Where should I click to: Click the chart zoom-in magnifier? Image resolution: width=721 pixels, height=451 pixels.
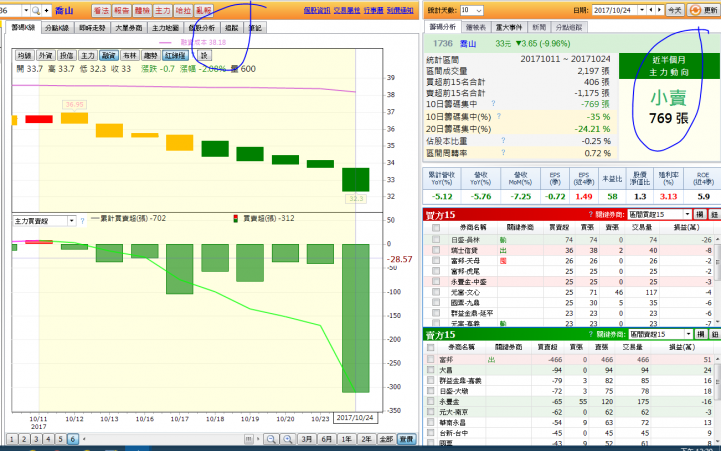[x=288, y=439]
